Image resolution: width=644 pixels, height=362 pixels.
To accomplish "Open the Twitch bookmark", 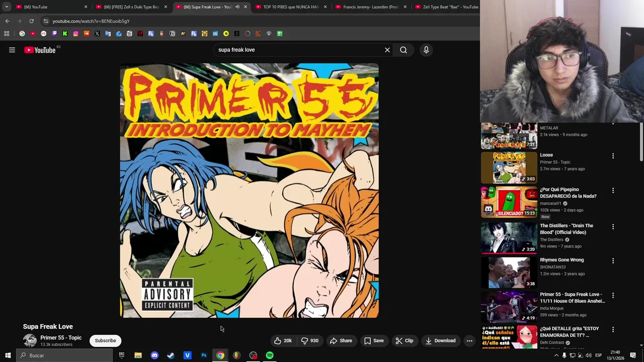I will [54, 34].
